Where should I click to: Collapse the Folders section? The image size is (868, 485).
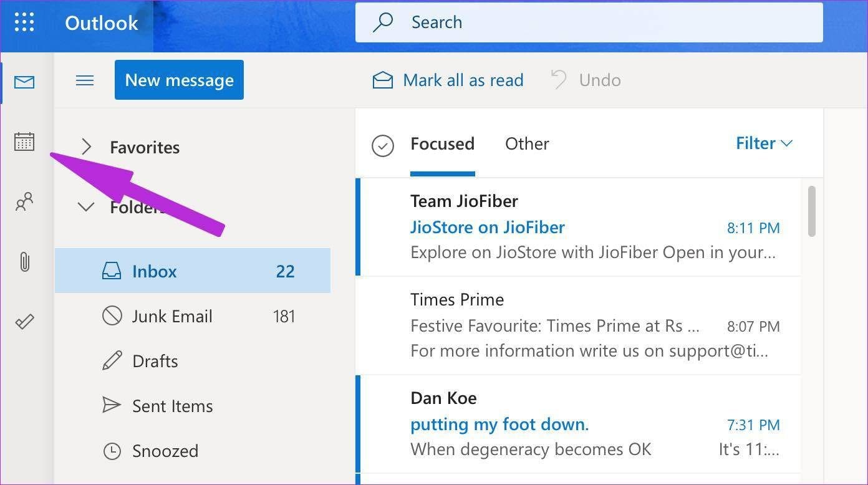[x=86, y=207]
